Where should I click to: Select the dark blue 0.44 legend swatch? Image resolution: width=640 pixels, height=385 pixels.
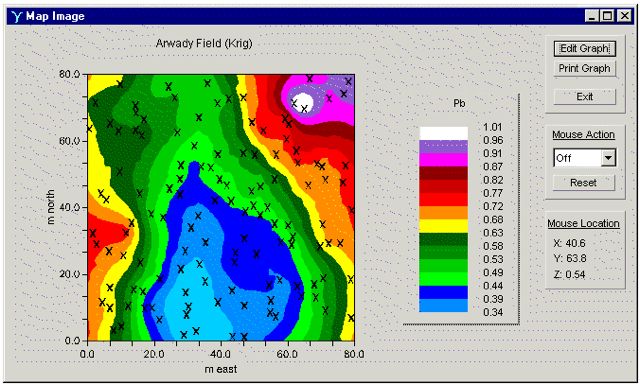pos(443,292)
